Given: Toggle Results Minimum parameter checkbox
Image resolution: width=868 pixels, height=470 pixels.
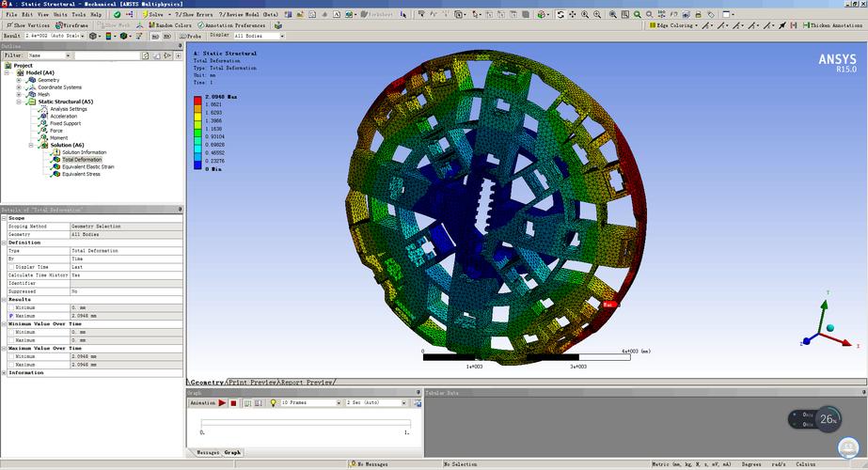Looking at the screenshot, I should tap(11, 307).
